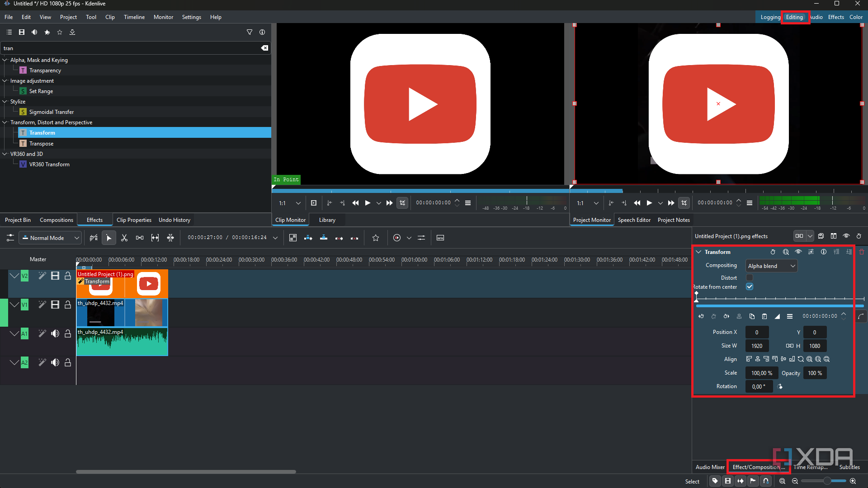Toggle split compare icon in effects panel
The image size is (868, 488).
(834, 236)
